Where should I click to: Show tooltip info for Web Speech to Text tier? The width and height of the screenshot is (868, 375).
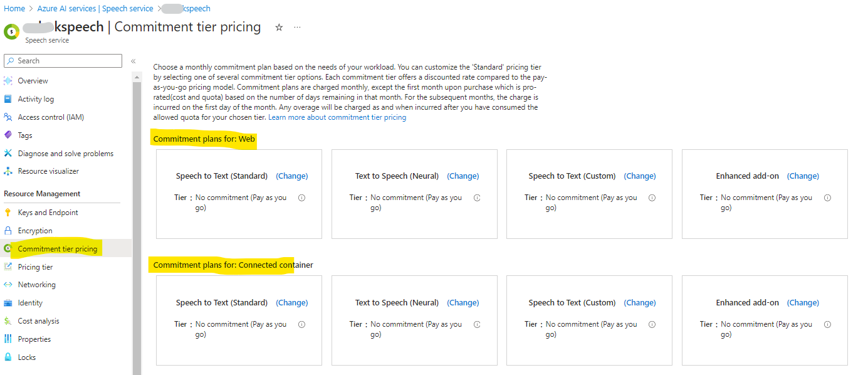pyautogui.click(x=301, y=197)
